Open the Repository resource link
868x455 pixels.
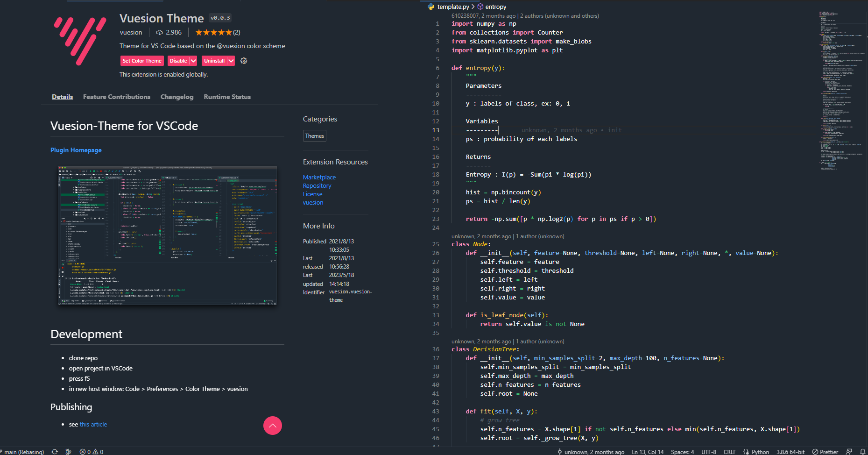point(317,185)
